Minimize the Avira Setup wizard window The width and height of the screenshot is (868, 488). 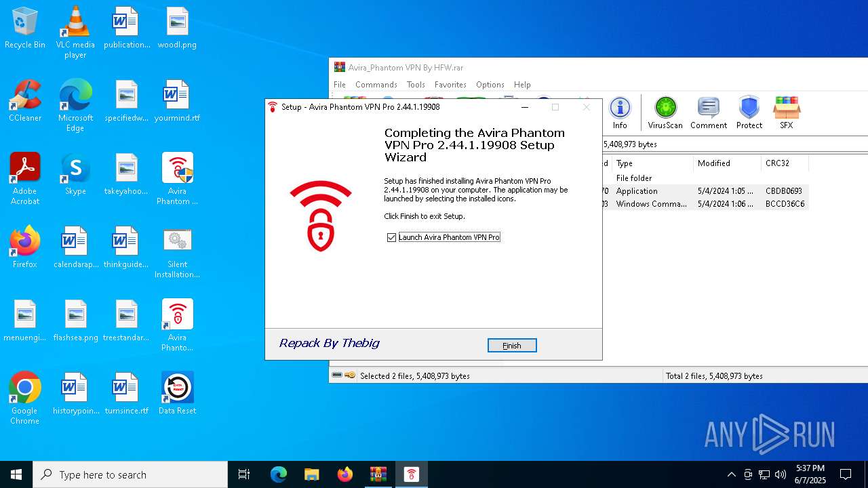tap(525, 107)
